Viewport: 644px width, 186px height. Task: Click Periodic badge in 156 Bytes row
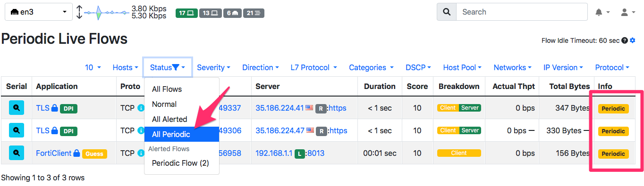pyautogui.click(x=613, y=154)
